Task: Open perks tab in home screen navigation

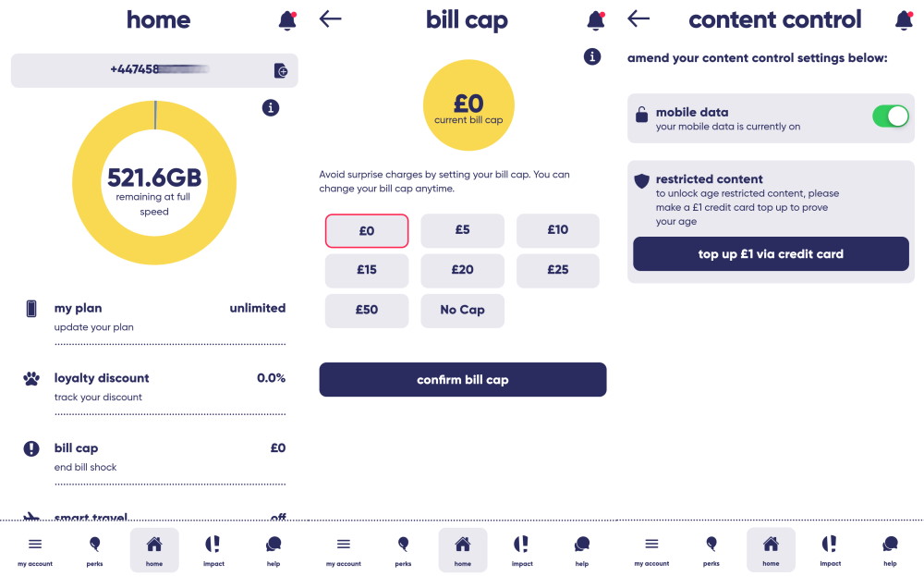Action: (x=95, y=551)
